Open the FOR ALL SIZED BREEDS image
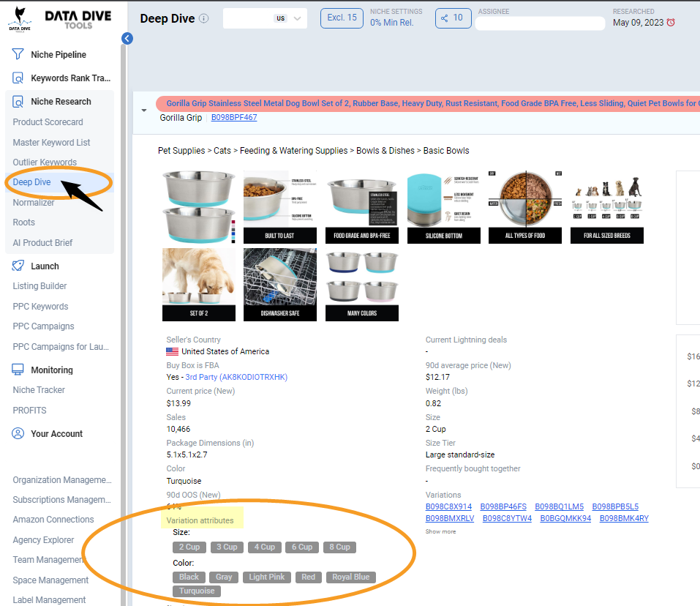700x606 pixels. pyautogui.click(x=607, y=207)
